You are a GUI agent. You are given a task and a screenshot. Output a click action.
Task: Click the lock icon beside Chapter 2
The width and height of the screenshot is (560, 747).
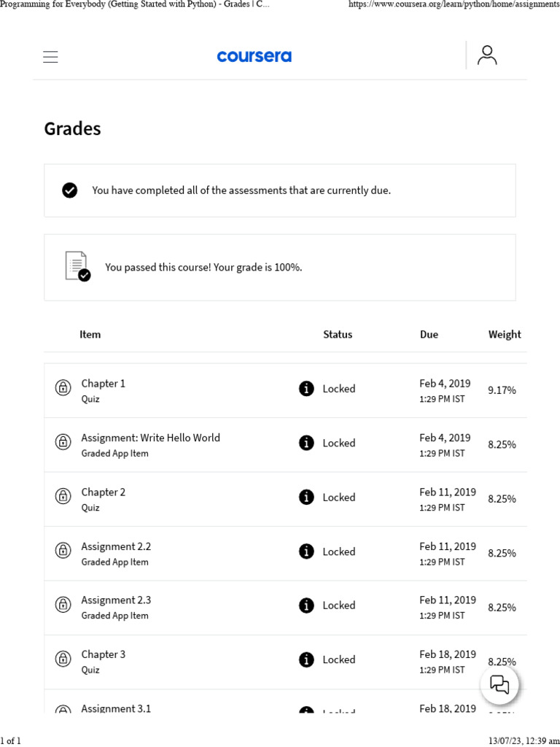(x=63, y=497)
